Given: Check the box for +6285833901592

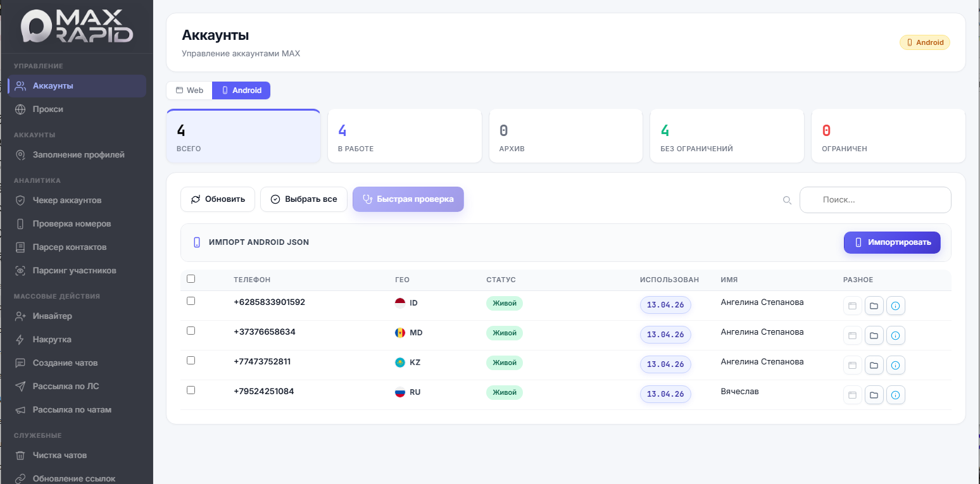Looking at the screenshot, I should [191, 301].
